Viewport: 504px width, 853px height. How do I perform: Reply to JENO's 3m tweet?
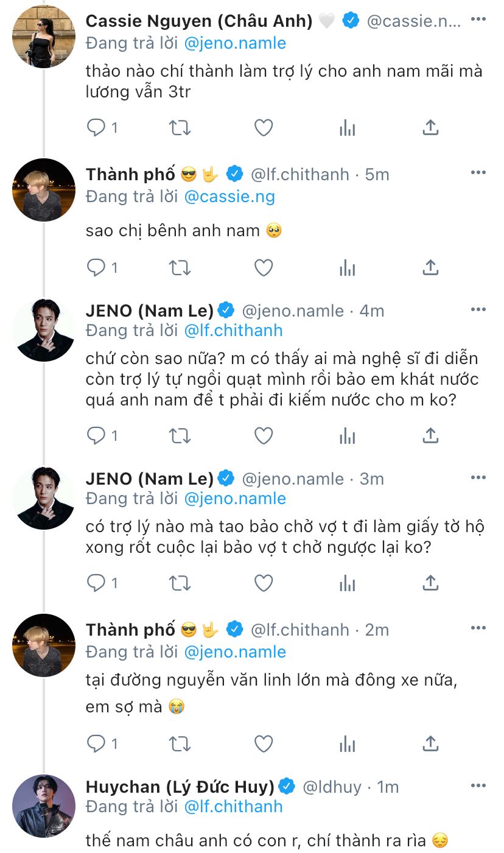(96, 583)
